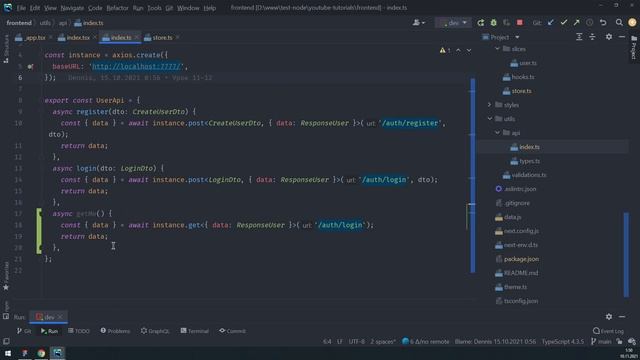Image resolution: width=640 pixels, height=360 pixels.
Task: Open the Problems tool window
Action: tap(116, 331)
